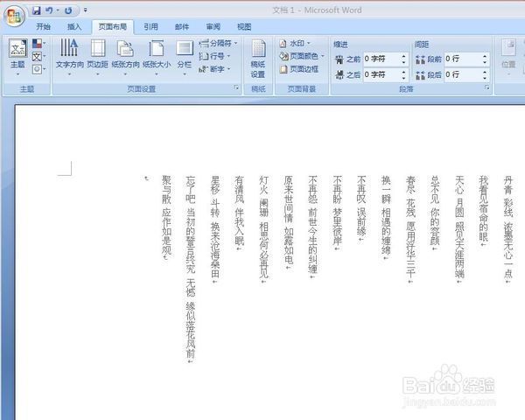
Task: Open Orientation (纸张方向) options
Action: click(125, 57)
